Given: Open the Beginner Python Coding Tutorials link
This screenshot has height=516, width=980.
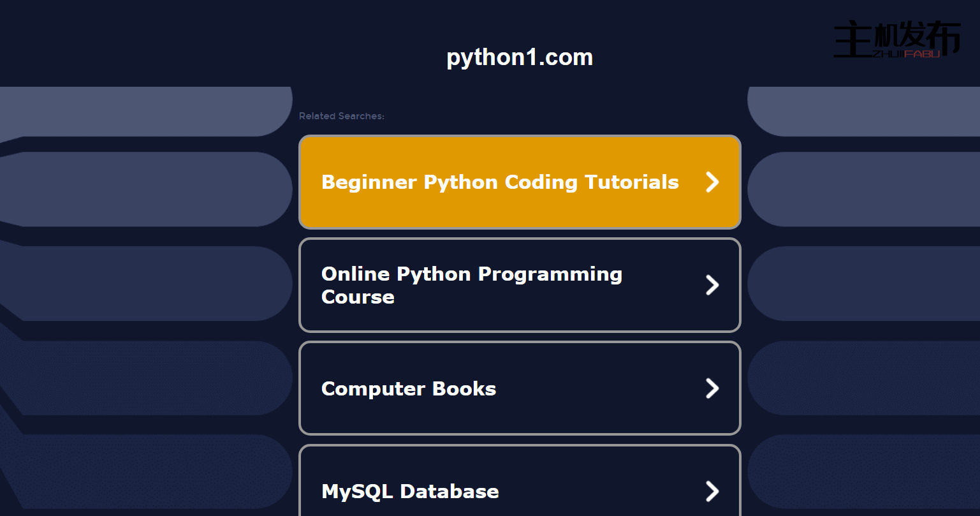Looking at the screenshot, I should (x=499, y=182).
